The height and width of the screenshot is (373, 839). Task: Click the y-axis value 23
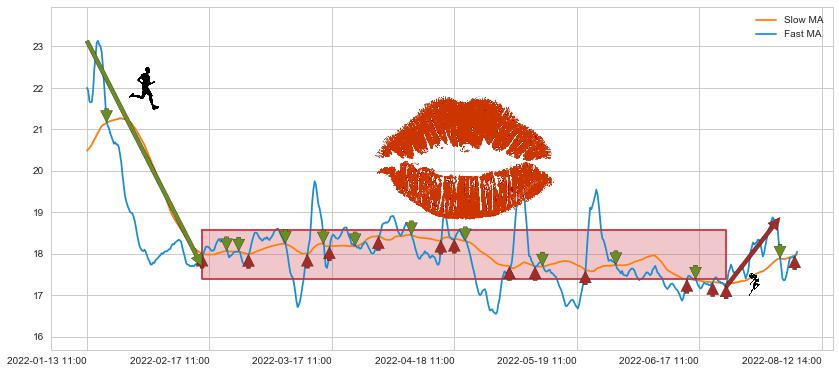[37, 47]
